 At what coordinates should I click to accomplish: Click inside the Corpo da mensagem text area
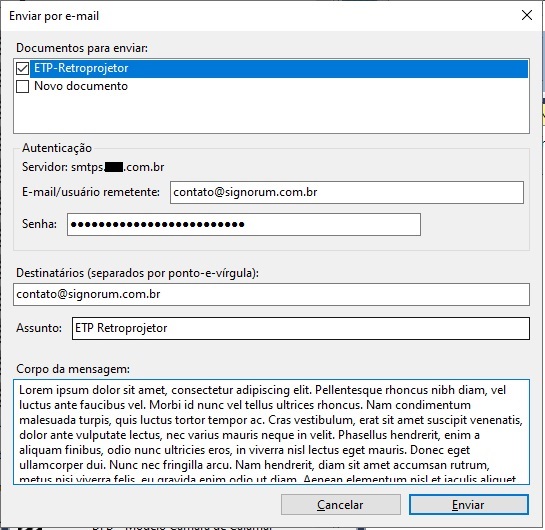(x=271, y=432)
